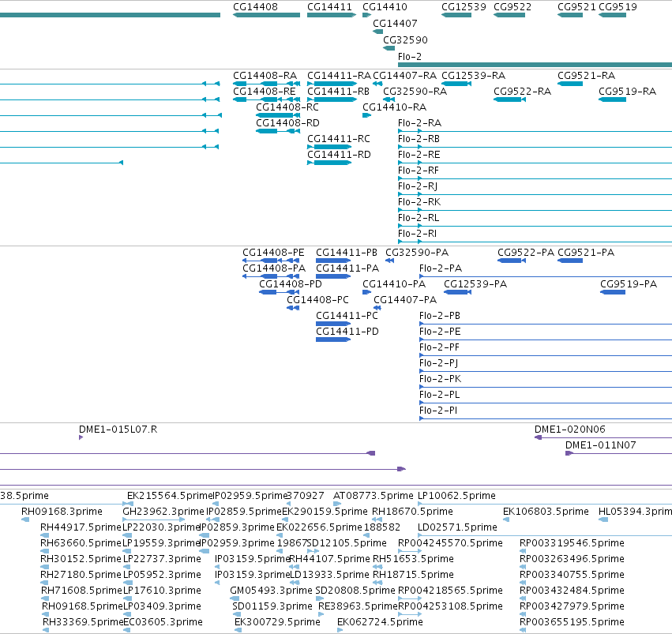Select transcript CG14411-RD
Image resolution: width=672 pixels, height=634 pixels.
coord(339,155)
